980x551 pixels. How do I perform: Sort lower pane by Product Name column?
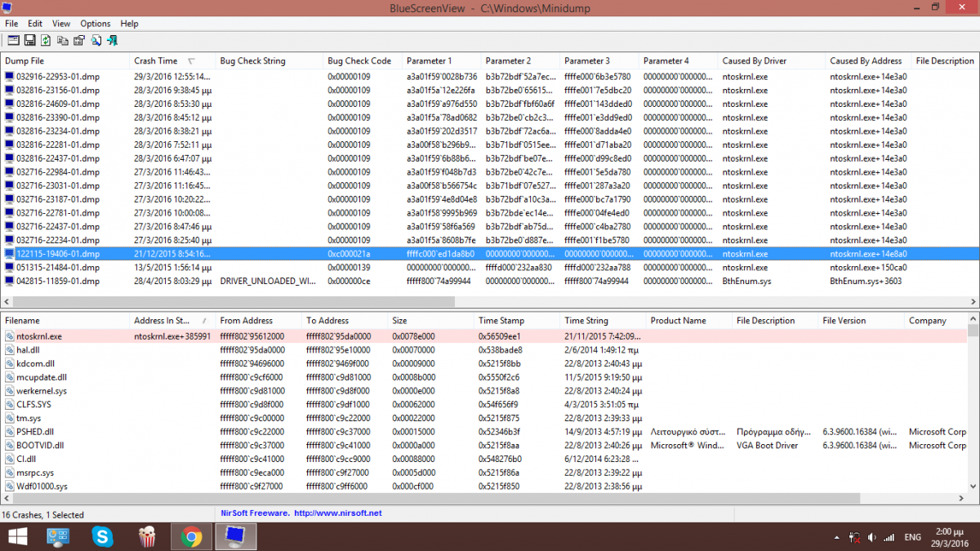click(x=688, y=321)
